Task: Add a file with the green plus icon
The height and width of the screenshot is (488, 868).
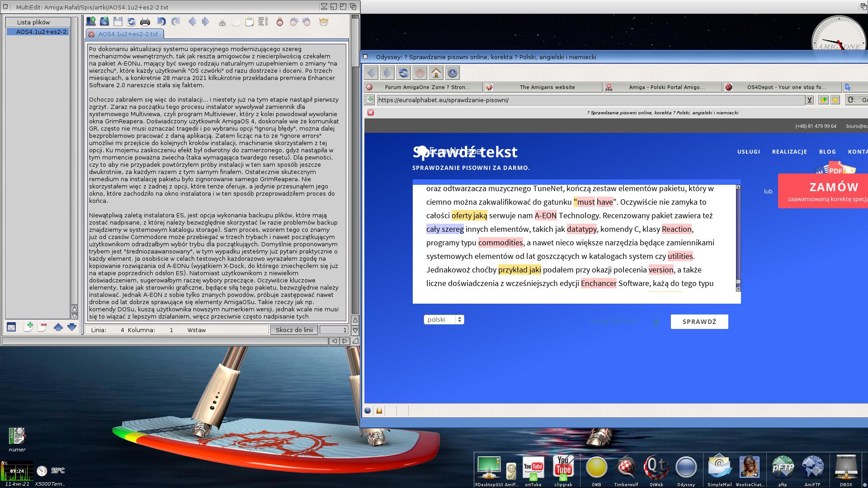Action: 28,326
